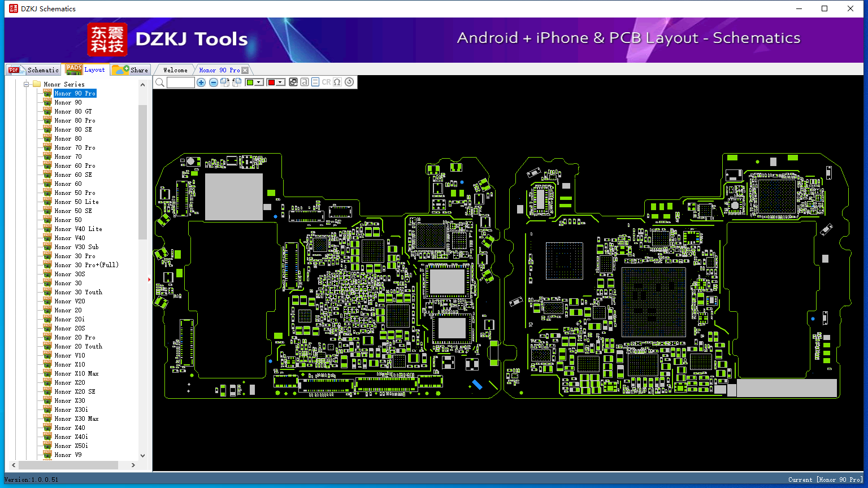Open the Share tab
The width and height of the screenshot is (868, 488).
click(x=130, y=69)
